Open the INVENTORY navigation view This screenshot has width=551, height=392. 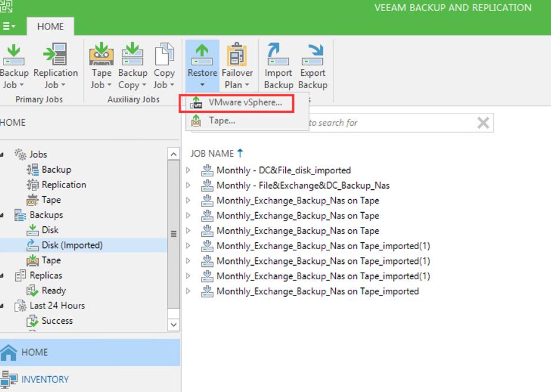pos(45,379)
